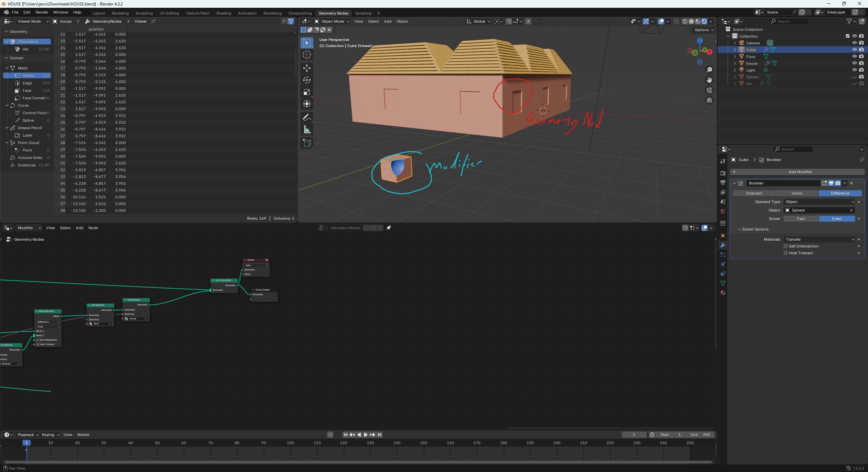Toggle camera view icon in viewport
This screenshot has height=472, width=868.
709,90
